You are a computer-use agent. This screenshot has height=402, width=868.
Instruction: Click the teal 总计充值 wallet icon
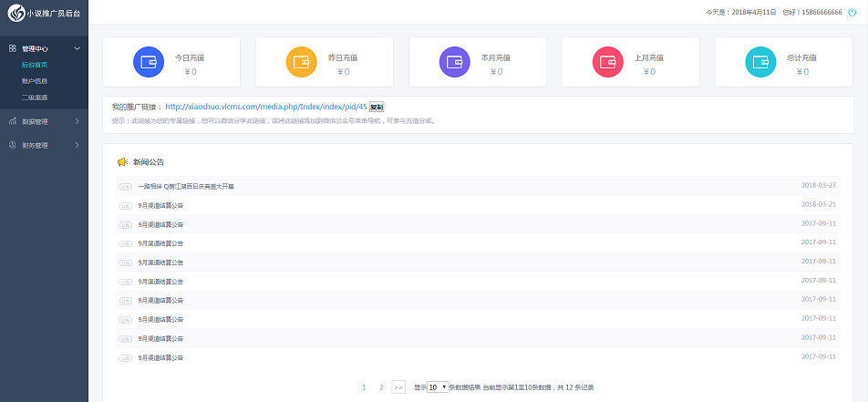click(760, 63)
